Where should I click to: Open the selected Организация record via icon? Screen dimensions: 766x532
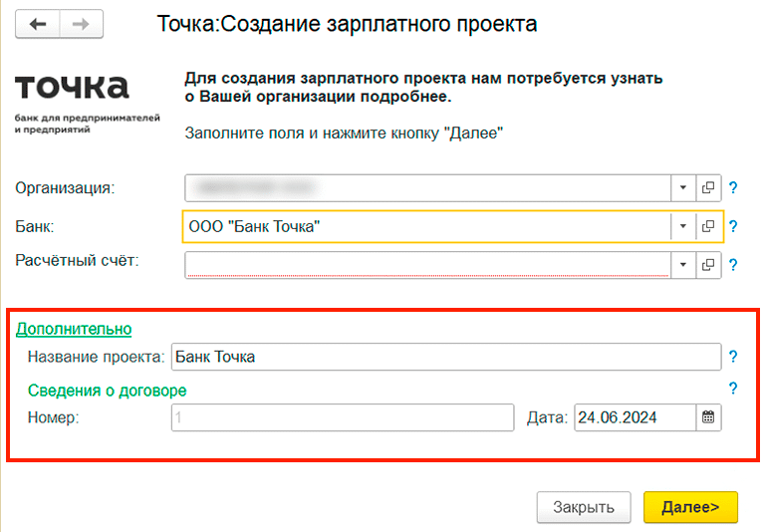pos(708,187)
